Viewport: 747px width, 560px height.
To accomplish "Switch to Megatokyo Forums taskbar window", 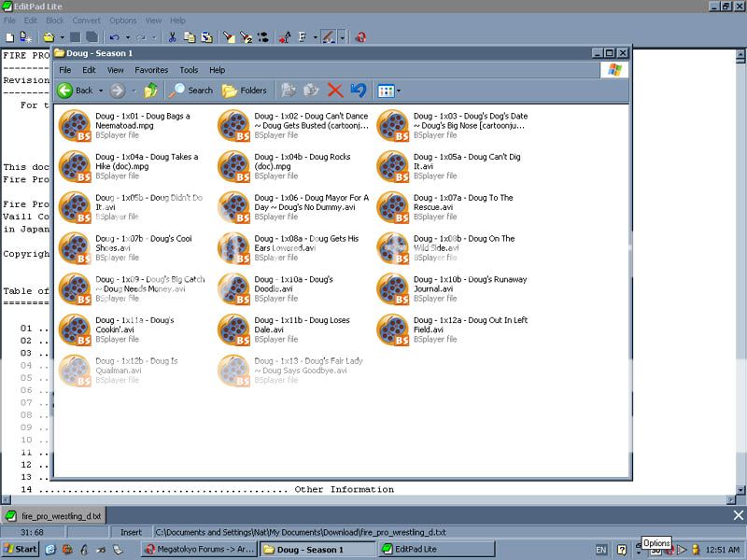I will click(196, 549).
